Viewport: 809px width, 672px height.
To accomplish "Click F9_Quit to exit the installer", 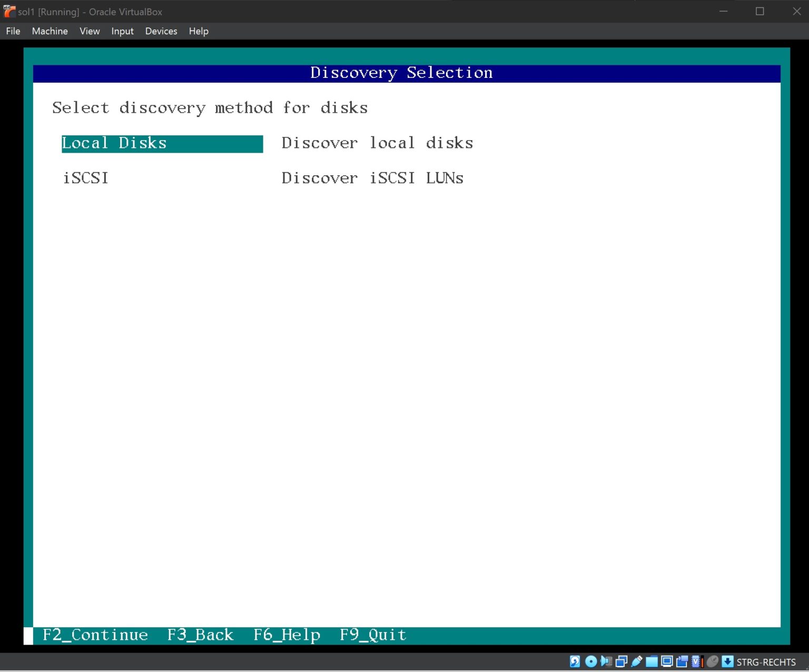I will click(373, 635).
